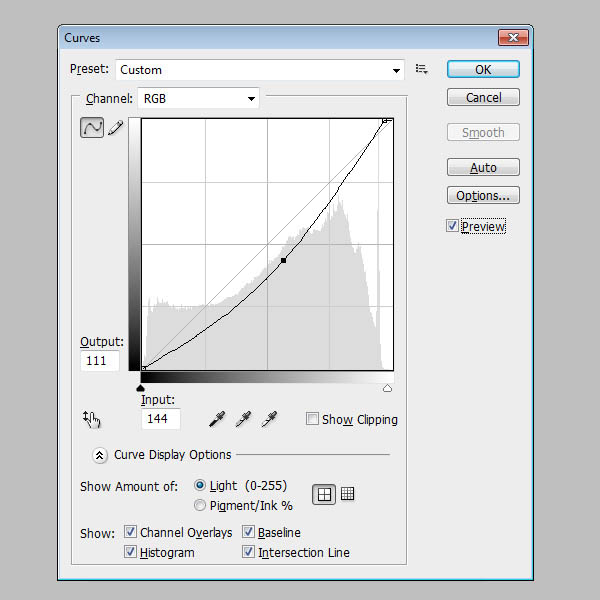The image size is (600, 600).
Task: Enable the Show Clipping checkbox
Action: pyautogui.click(x=312, y=419)
